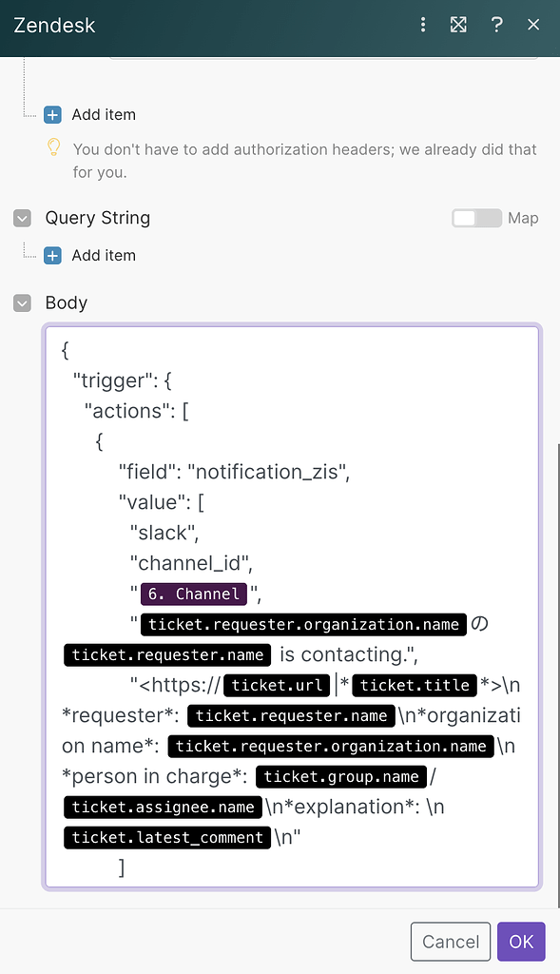Click the plus icon above the authorization tip
The width and height of the screenshot is (560, 974).
click(x=52, y=114)
